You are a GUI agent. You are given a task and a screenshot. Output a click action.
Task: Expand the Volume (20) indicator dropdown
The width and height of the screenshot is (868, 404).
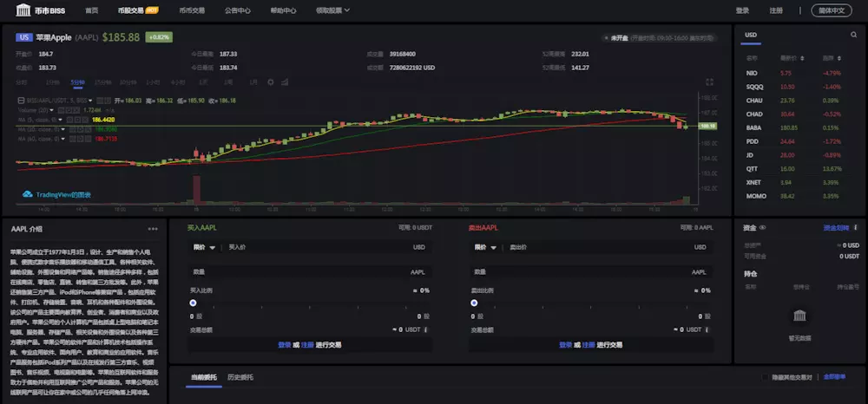pos(51,110)
